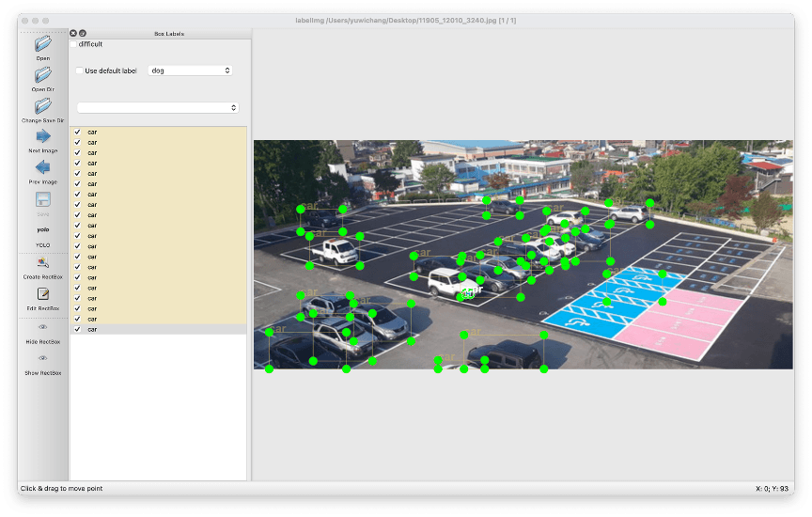812x517 pixels.
Task: Enable the difficult checkbox
Action: tap(74, 44)
